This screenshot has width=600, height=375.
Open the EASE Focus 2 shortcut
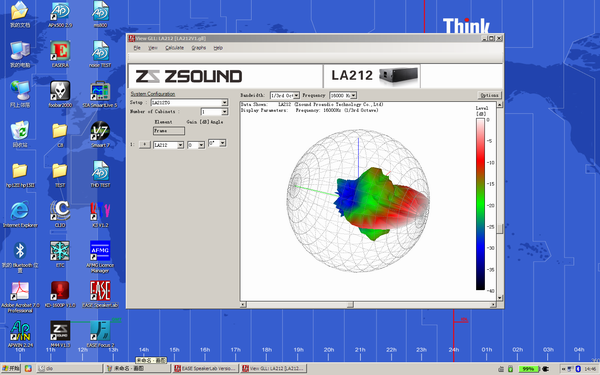100,334
